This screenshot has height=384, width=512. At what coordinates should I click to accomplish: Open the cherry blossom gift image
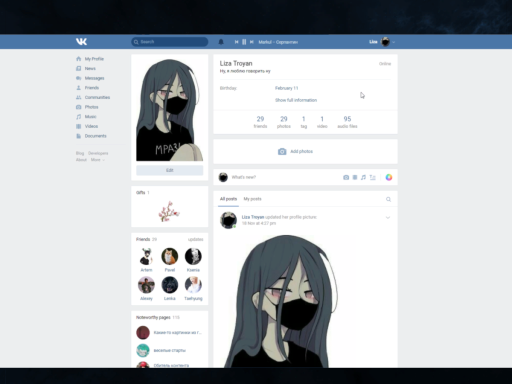click(169, 211)
